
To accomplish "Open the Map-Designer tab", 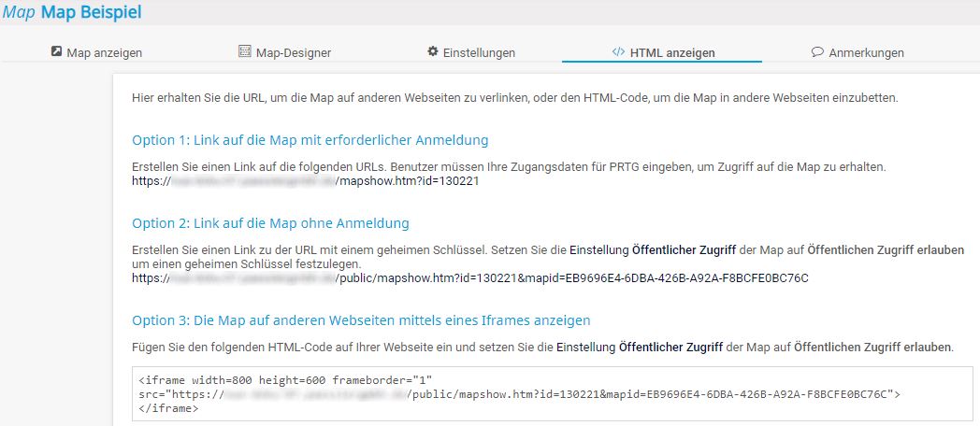I will pyautogui.click(x=293, y=53).
